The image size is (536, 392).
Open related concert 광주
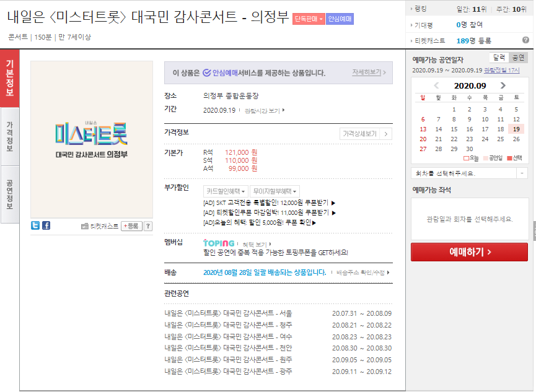(229, 371)
